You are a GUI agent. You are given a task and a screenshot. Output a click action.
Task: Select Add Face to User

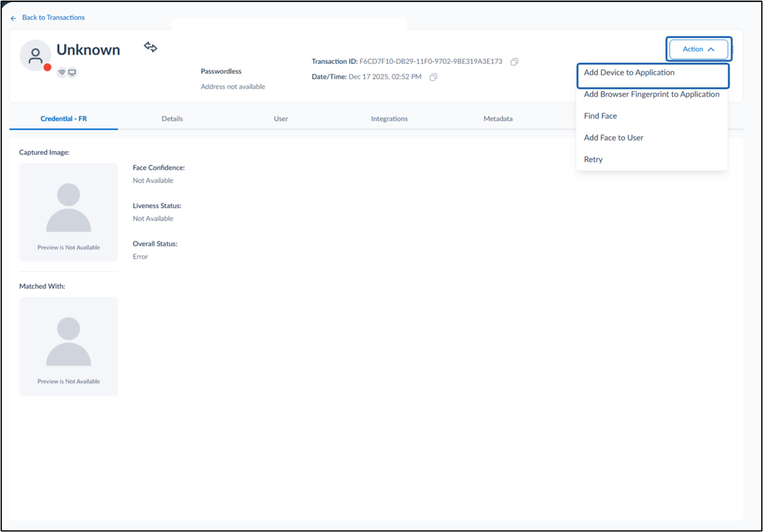(x=652, y=138)
